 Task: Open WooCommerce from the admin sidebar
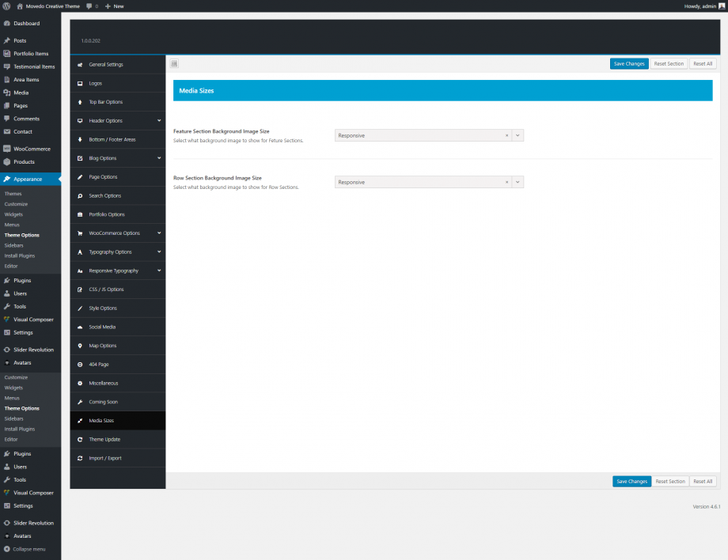click(x=31, y=149)
